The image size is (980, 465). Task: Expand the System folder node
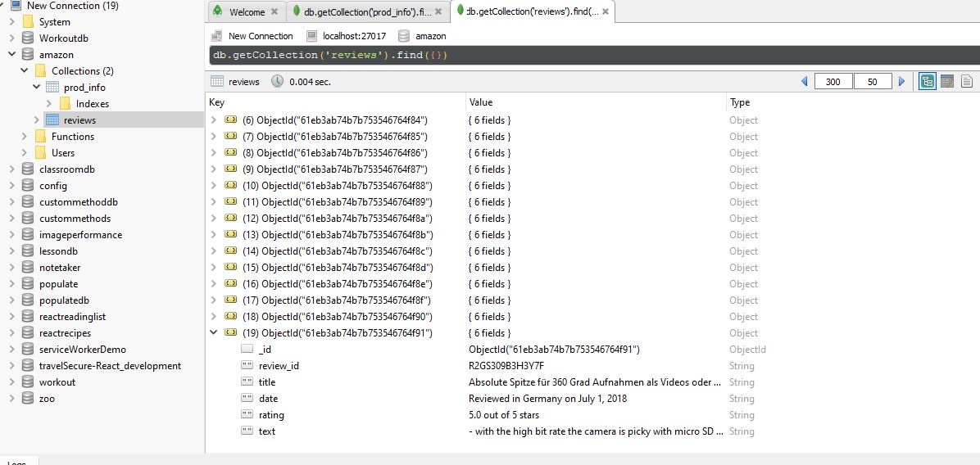11,22
